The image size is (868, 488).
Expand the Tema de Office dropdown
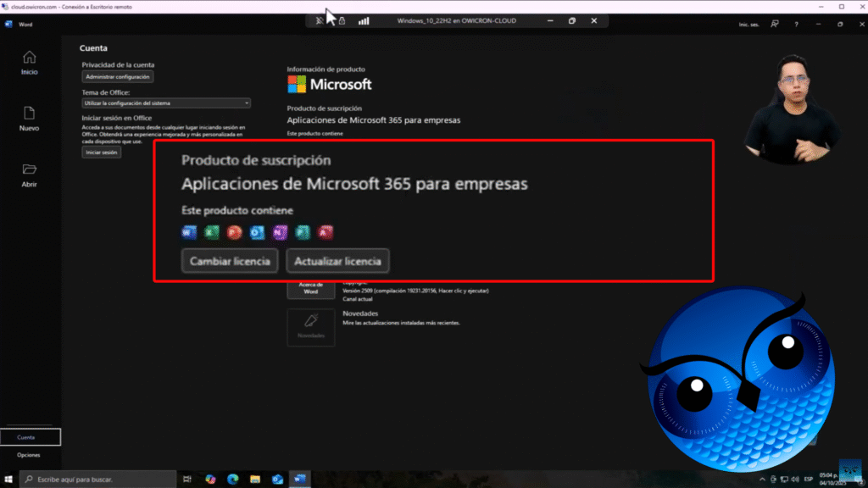coord(166,103)
